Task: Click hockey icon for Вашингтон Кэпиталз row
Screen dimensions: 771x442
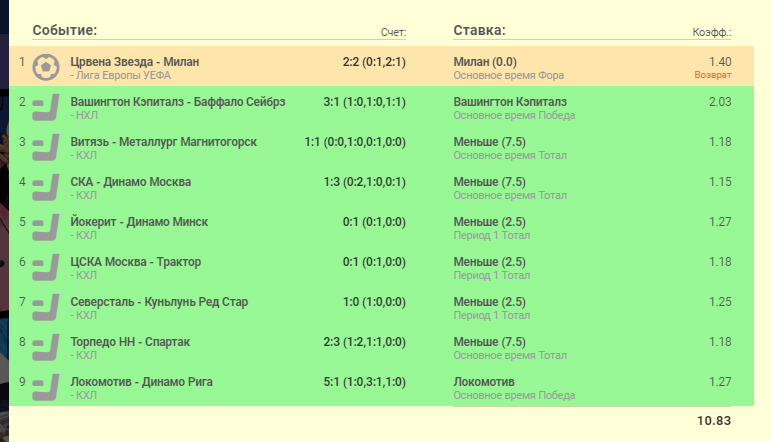Action: (46, 107)
